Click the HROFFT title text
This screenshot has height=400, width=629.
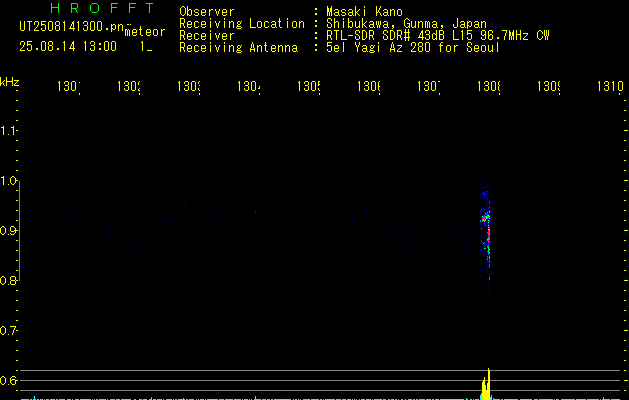(x=102, y=8)
